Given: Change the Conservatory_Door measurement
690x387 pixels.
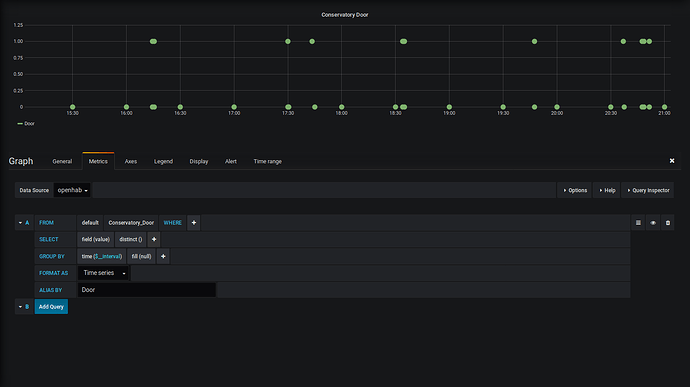Looking at the screenshot, I should (x=131, y=223).
